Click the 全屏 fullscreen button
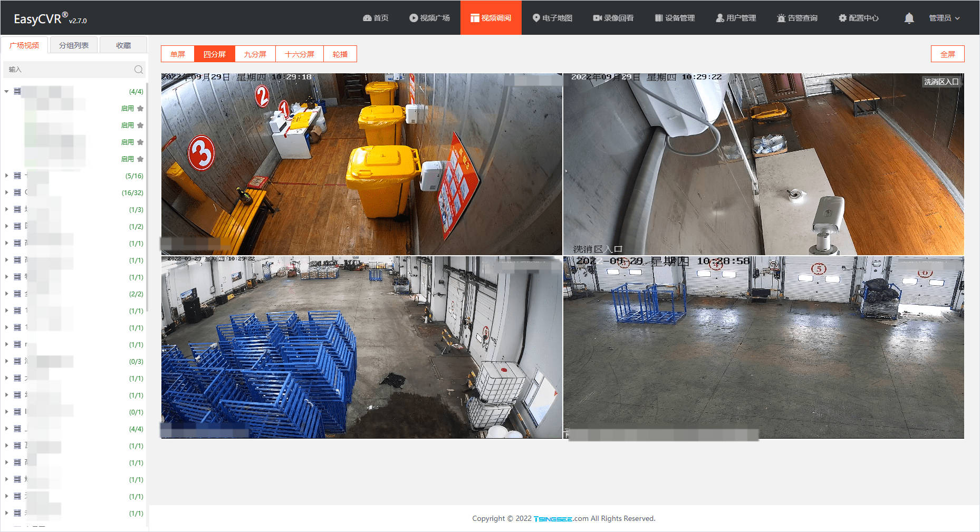Viewport: 980px width, 532px height. pyautogui.click(x=947, y=54)
